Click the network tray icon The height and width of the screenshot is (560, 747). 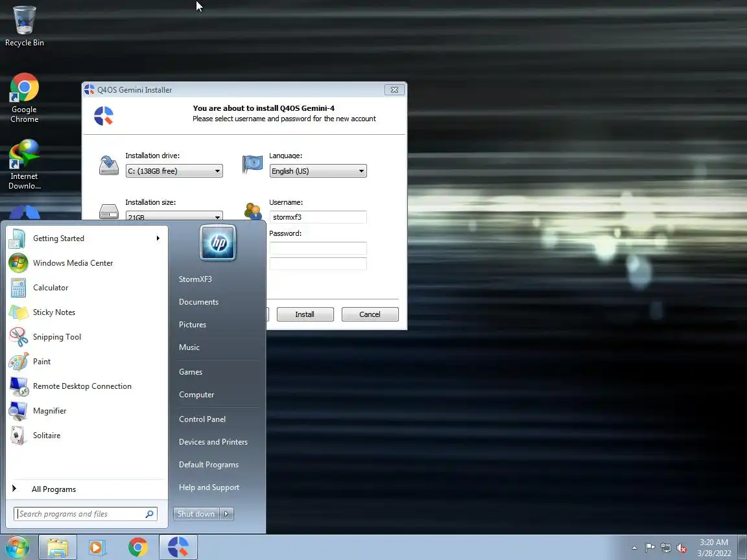pos(666,548)
